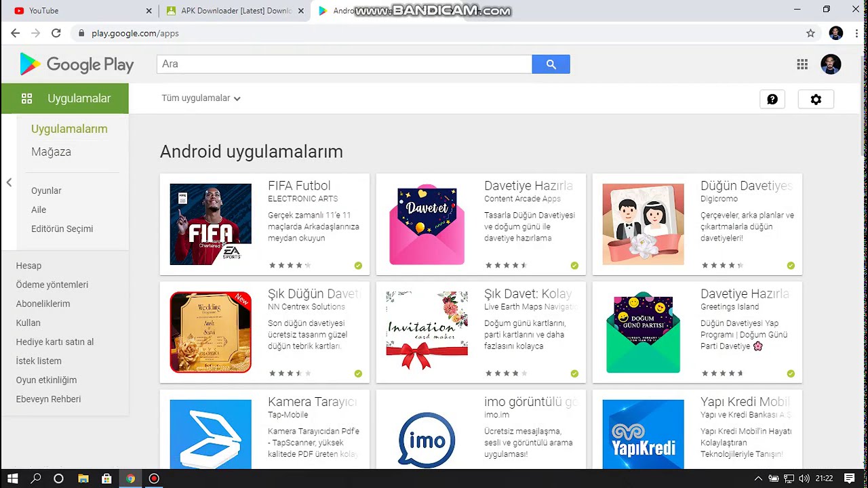868x488 pixels.
Task: Open Oyunlar category
Action: click(x=46, y=190)
